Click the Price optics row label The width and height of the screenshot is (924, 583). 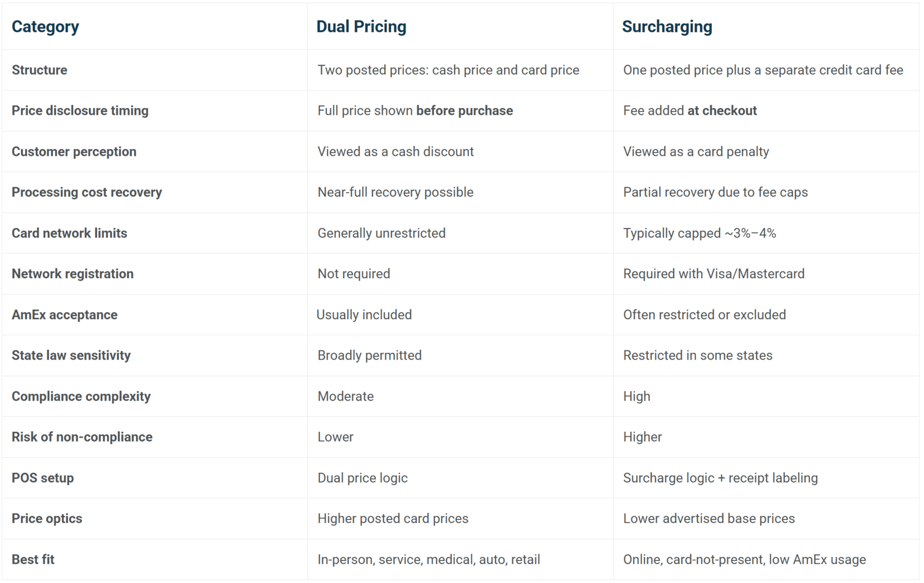(47, 518)
